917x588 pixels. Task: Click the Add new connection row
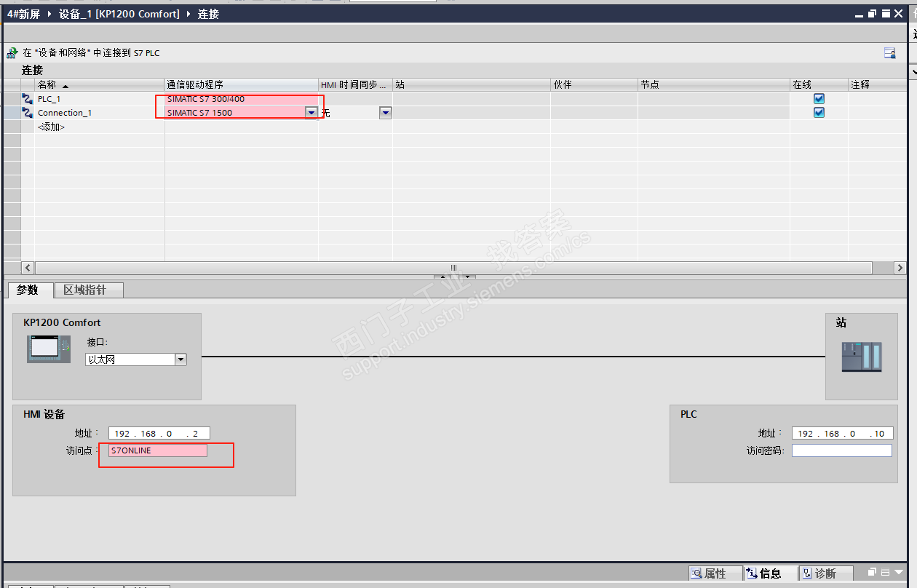click(51, 127)
